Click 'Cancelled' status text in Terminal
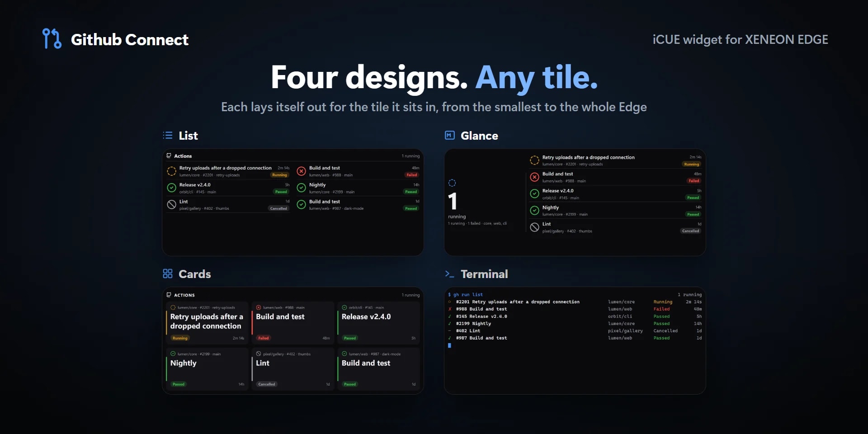The image size is (868, 434). click(665, 331)
